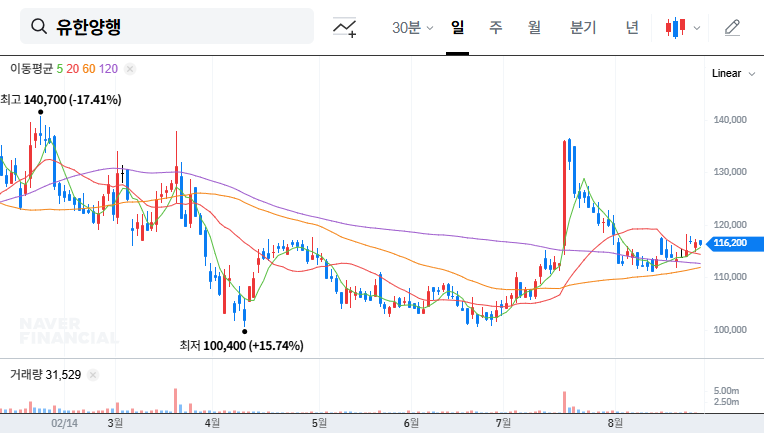Viewport: 764px width, 433px height.
Task: Click the low price marker dot
Action: click(x=245, y=332)
